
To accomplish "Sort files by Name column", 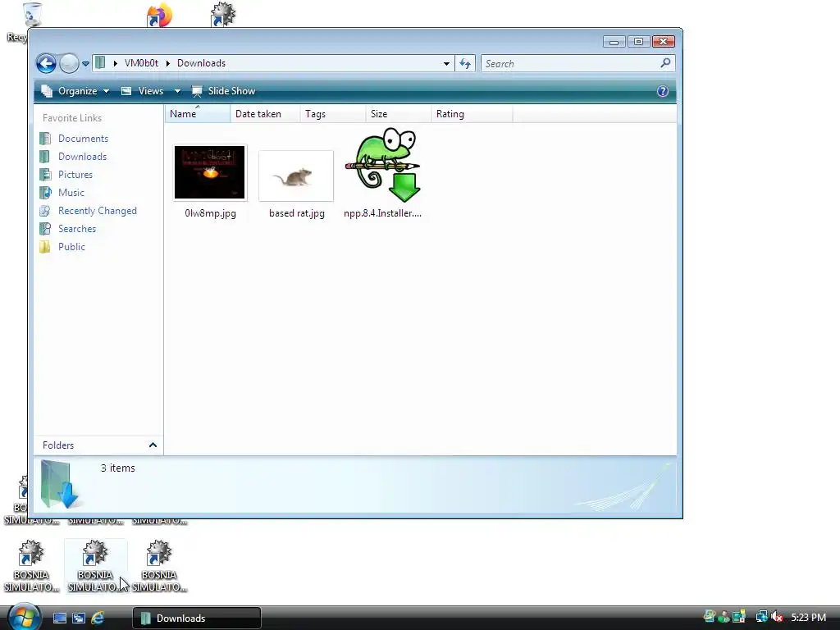I will tap(198, 113).
